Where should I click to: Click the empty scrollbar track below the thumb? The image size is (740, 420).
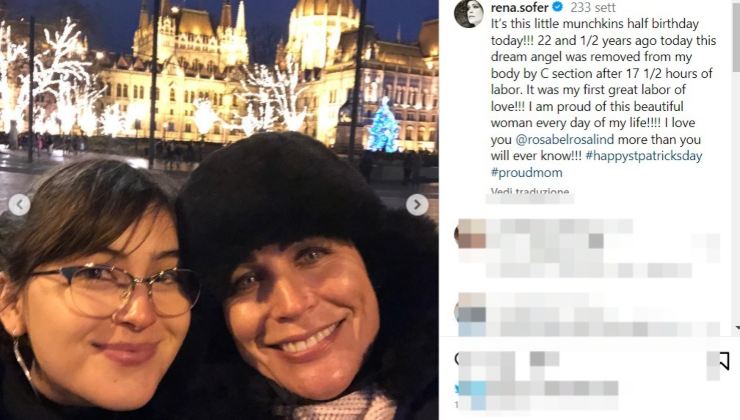(737, 198)
